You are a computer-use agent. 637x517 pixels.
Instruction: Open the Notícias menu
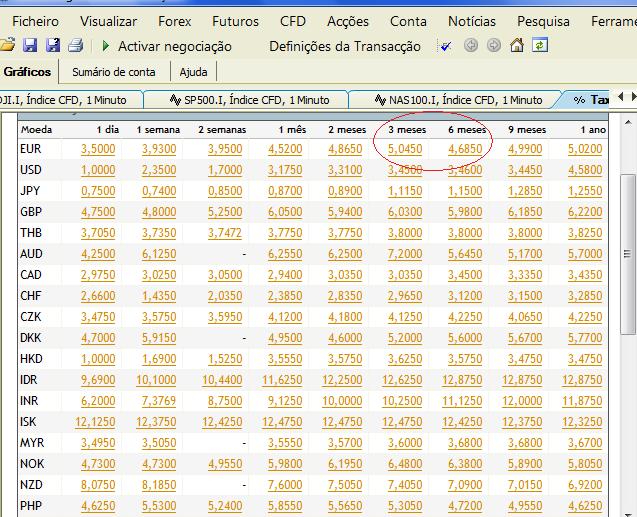click(x=472, y=21)
